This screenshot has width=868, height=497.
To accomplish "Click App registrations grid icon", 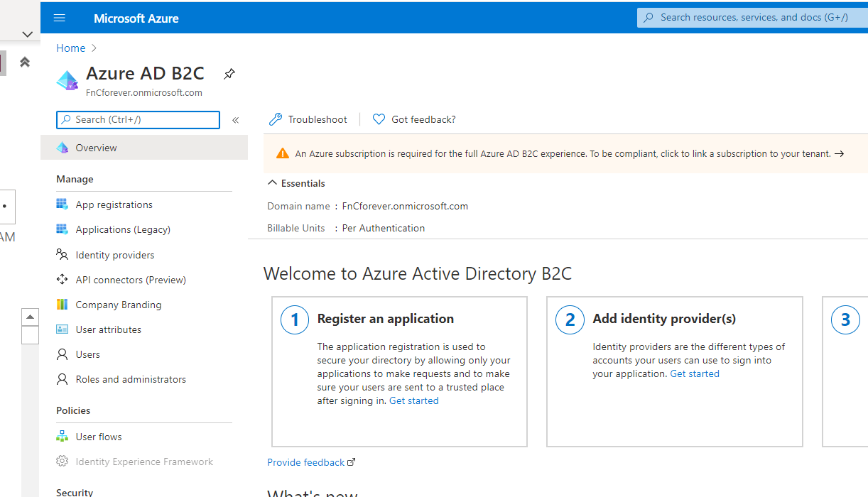I will point(63,204).
